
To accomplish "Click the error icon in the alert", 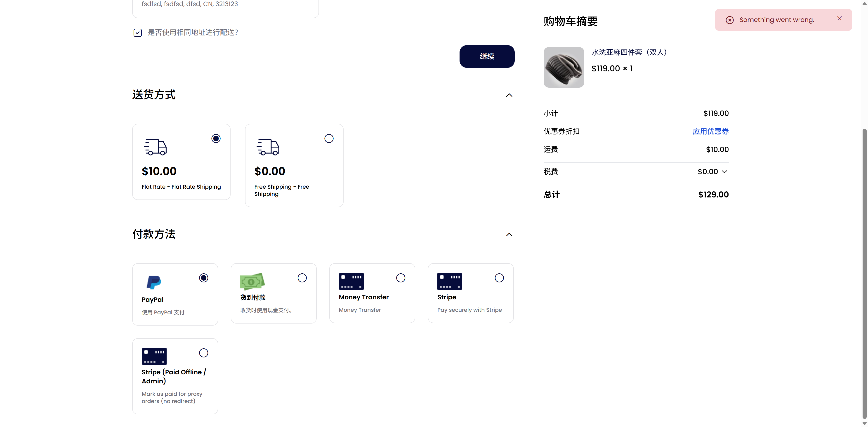I will coord(729,20).
